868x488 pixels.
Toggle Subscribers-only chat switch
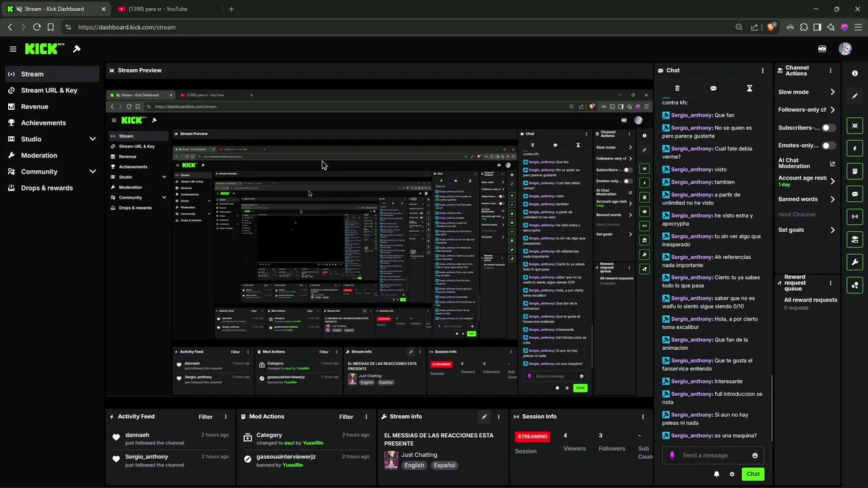point(829,127)
